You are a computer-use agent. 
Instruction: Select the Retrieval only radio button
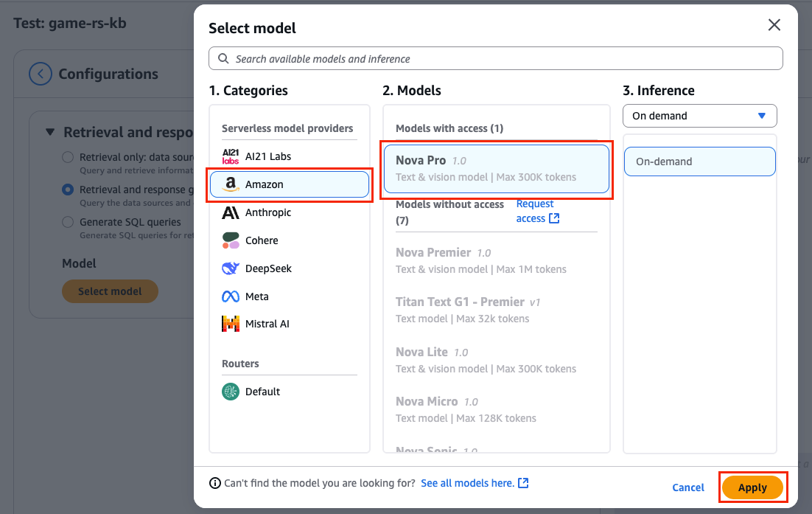tap(67, 156)
